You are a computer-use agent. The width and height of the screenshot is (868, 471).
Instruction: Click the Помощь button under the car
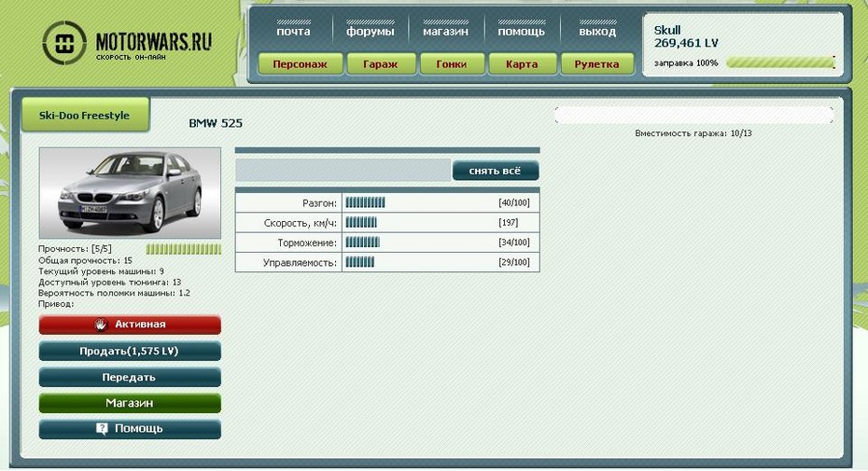pyautogui.click(x=130, y=428)
